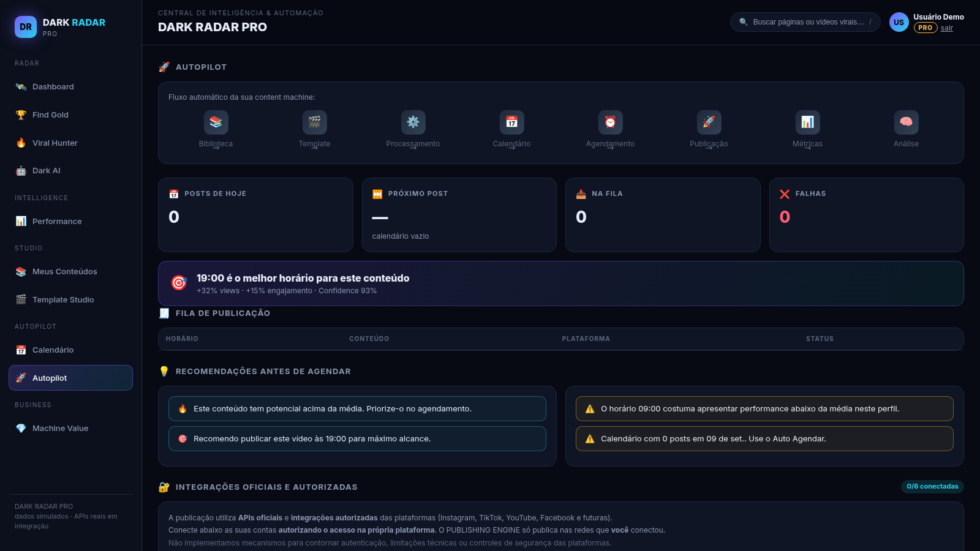Open the Biblioteca flow step icon

point(216,122)
